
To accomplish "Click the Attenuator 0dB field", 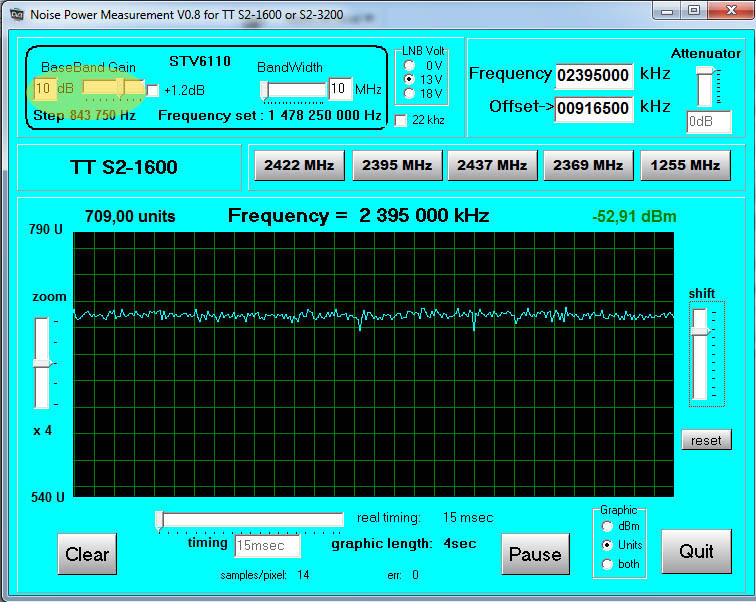I will (709, 121).
